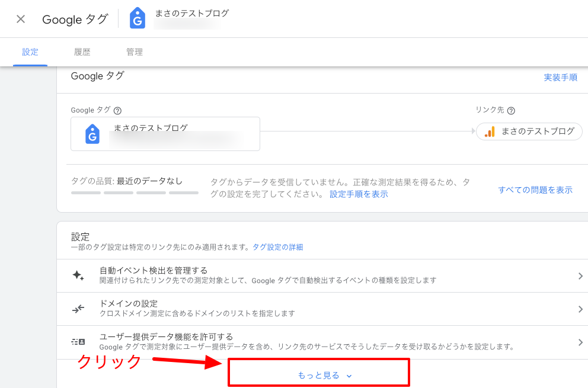Click the blue tag icon in tag card
Image resolution: width=588 pixels, height=388 pixels.
pos(92,134)
